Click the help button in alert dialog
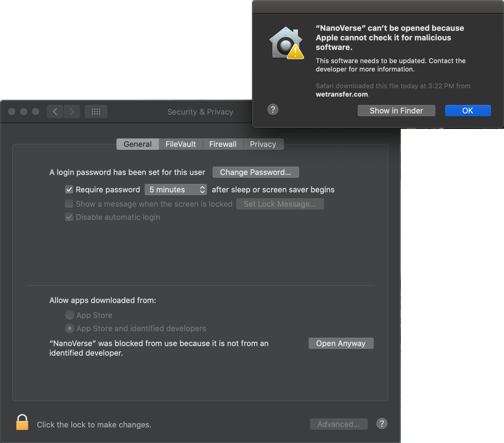The width and height of the screenshot is (504, 443). (x=273, y=109)
